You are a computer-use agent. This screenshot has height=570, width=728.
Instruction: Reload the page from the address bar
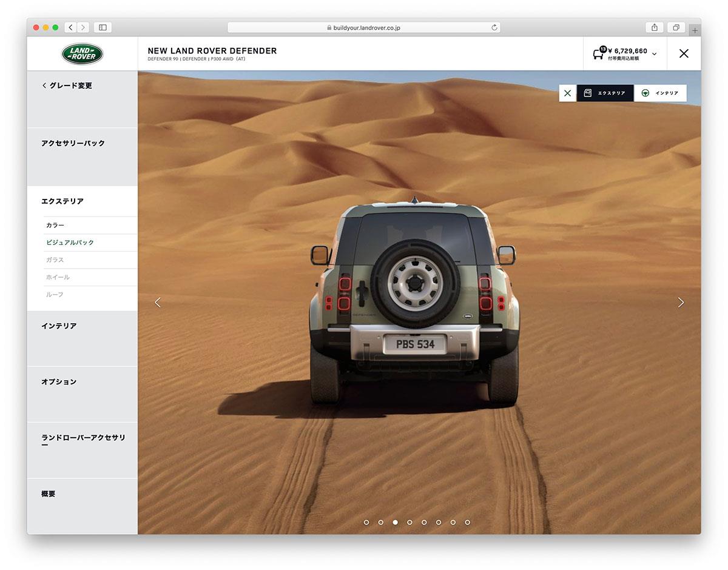coord(494,27)
